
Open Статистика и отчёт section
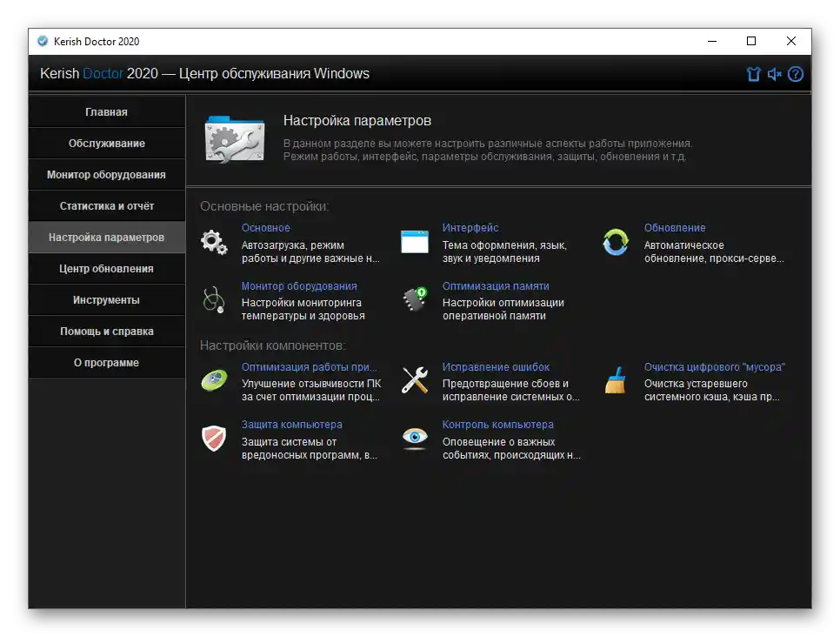(x=107, y=206)
